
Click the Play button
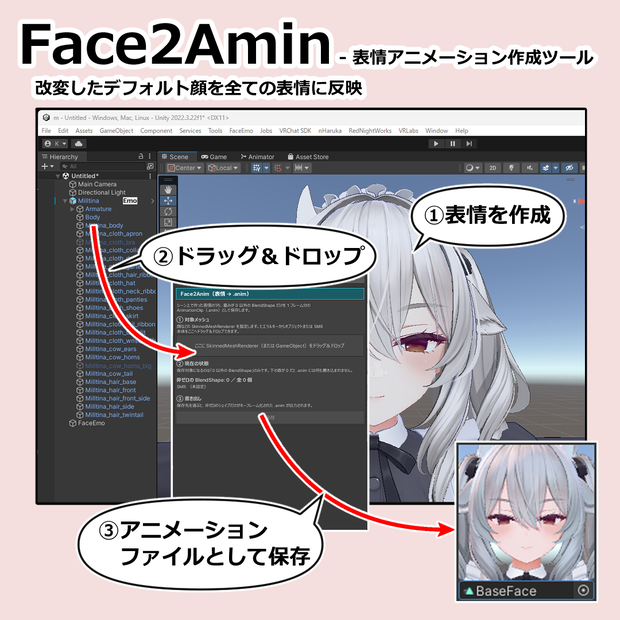(x=436, y=144)
